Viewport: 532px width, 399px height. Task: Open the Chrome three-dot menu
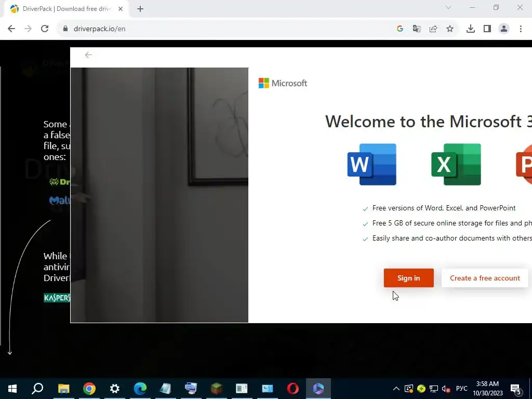pyautogui.click(x=521, y=29)
